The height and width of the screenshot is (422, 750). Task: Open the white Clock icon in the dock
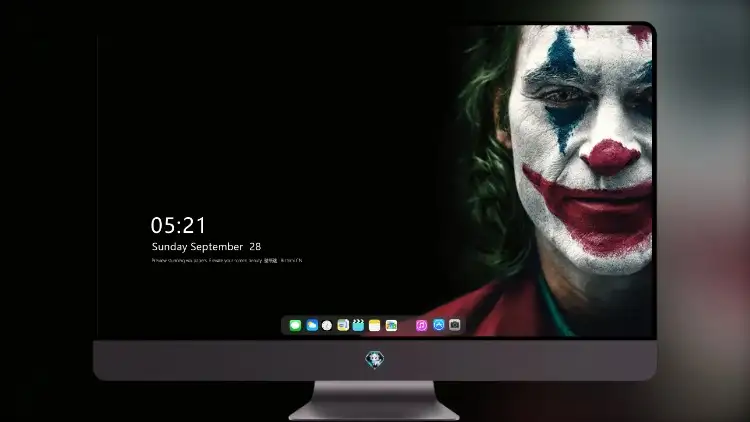click(x=327, y=325)
